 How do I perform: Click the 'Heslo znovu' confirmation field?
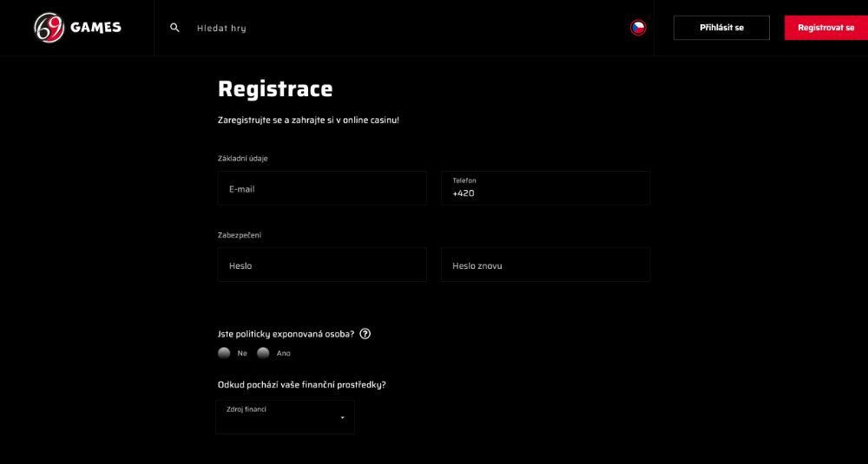(545, 265)
